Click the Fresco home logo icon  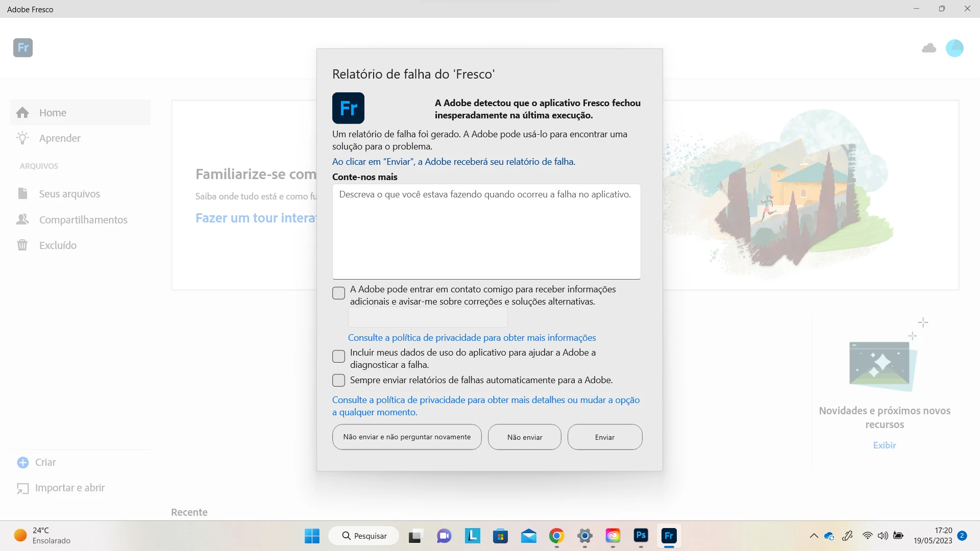click(x=23, y=48)
